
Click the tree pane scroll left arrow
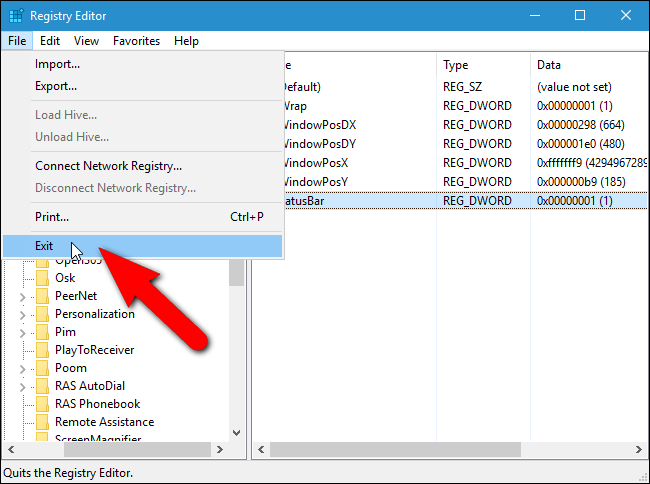click(11, 450)
